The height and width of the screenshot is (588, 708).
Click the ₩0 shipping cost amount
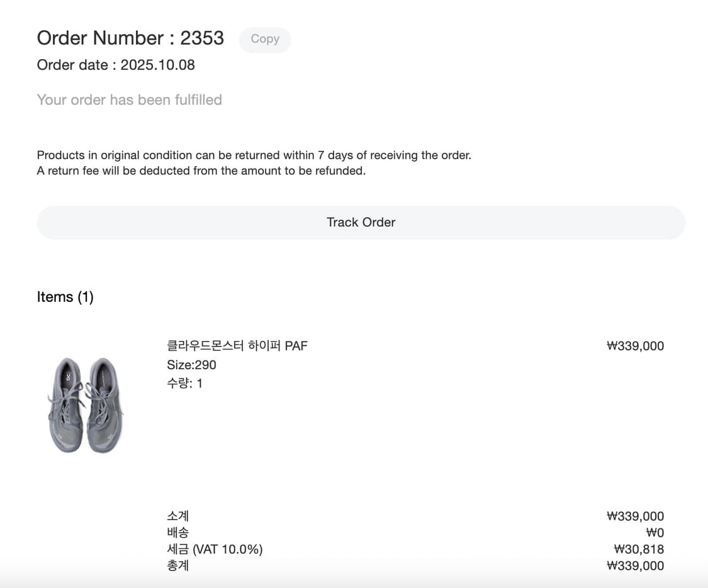click(655, 533)
